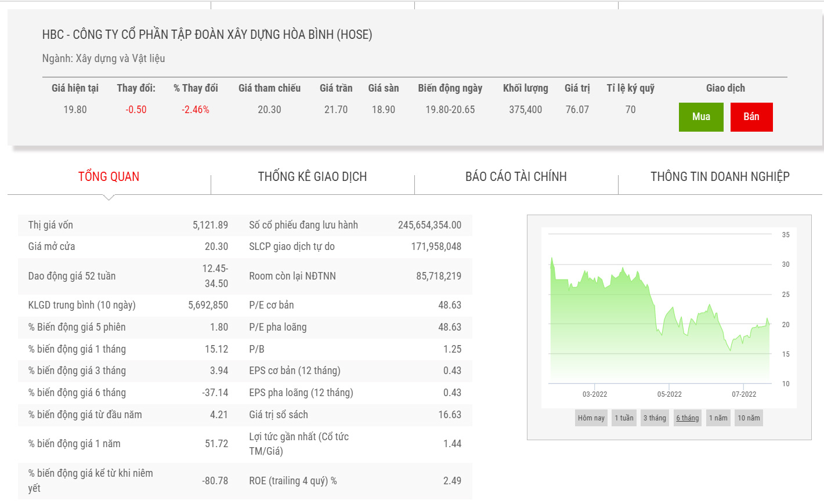The width and height of the screenshot is (824, 504).
Task: Select the 3 tháng chart range
Action: (x=655, y=418)
